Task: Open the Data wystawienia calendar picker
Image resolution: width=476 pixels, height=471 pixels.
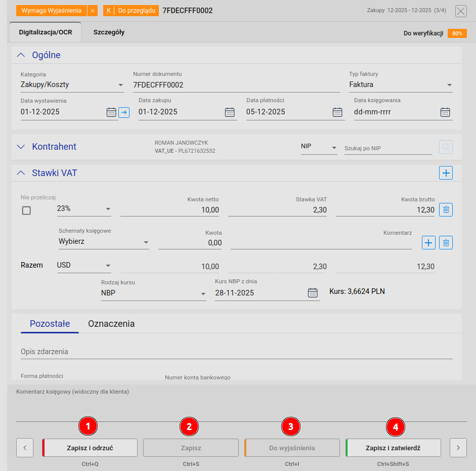Action: coord(111,112)
